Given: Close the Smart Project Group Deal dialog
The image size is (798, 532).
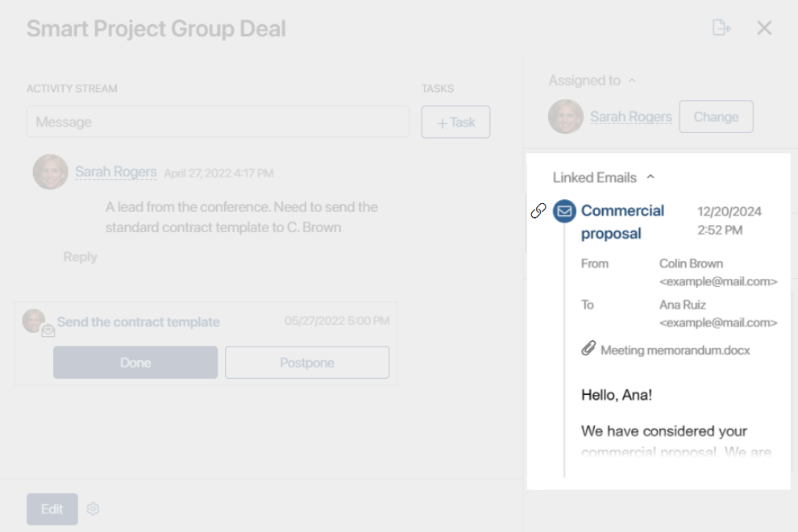Looking at the screenshot, I should (x=764, y=28).
